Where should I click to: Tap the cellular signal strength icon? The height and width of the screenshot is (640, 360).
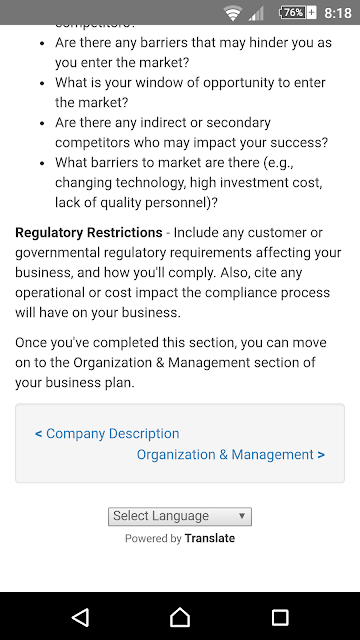[256, 13]
